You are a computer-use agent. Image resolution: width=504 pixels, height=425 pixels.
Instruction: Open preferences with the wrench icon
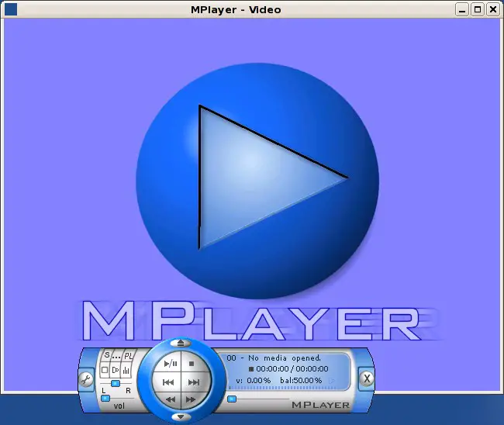click(86, 379)
